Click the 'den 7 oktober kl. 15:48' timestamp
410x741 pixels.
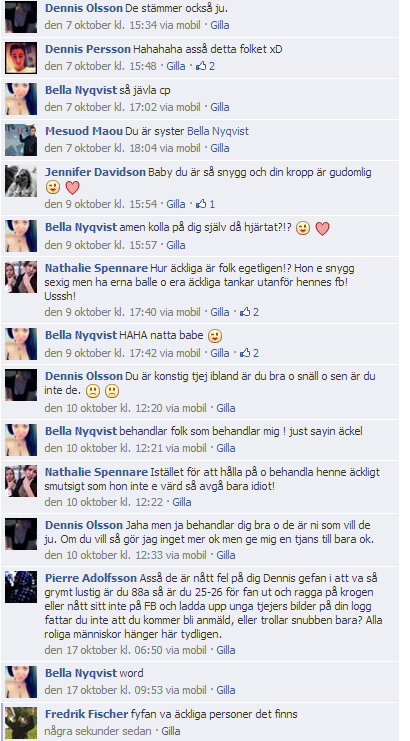point(100,66)
